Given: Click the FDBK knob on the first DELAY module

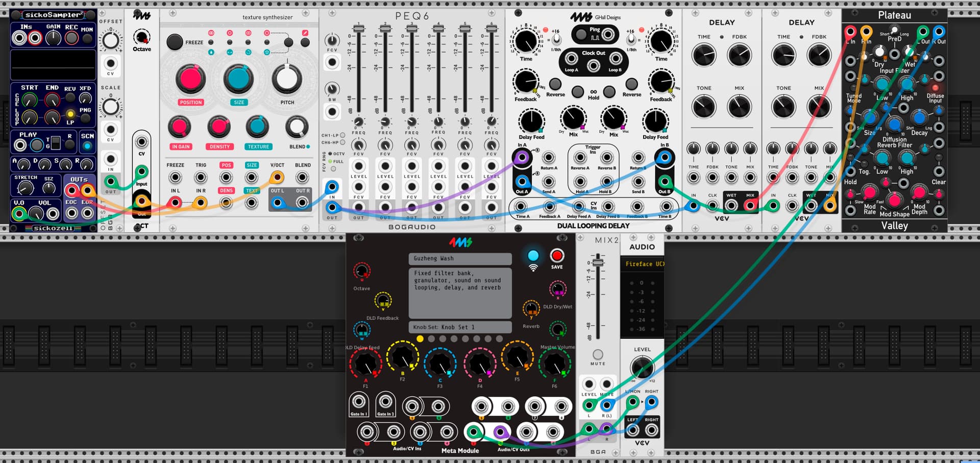Looking at the screenshot, I should pos(740,55).
